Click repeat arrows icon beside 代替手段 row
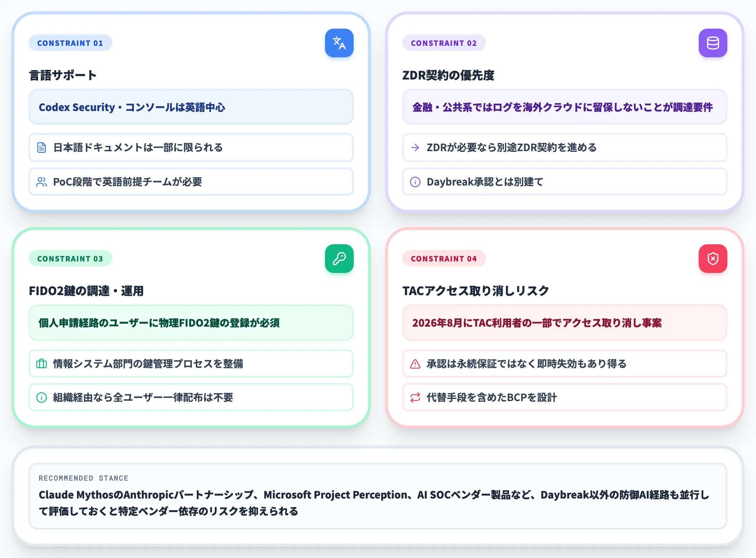The width and height of the screenshot is (756, 558). pyautogui.click(x=415, y=398)
